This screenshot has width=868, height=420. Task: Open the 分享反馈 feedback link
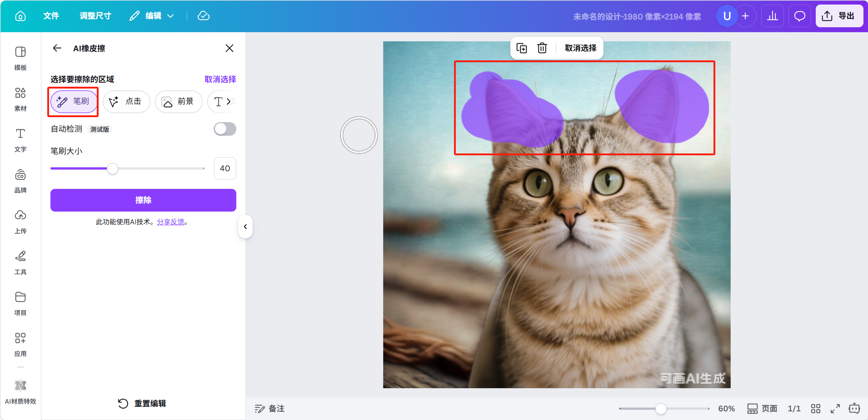171,222
